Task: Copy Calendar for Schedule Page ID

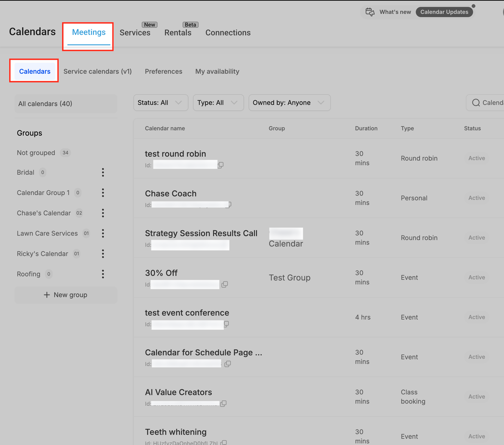Action: point(228,364)
